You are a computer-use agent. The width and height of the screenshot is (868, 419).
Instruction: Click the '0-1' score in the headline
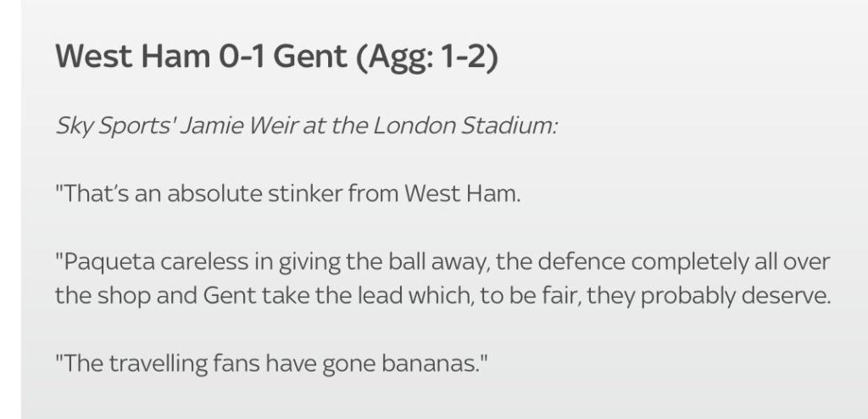pyautogui.click(x=242, y=56)
